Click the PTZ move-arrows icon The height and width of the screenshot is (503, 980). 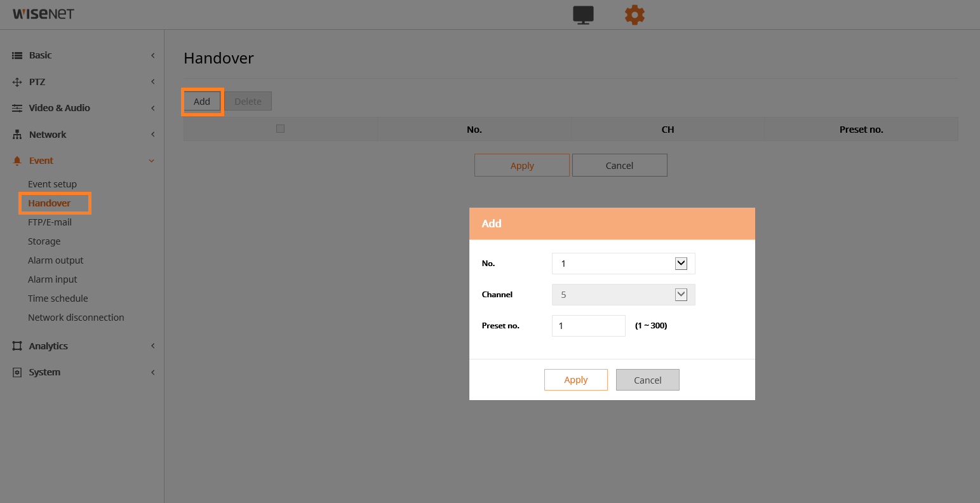[x=17, y=82]
